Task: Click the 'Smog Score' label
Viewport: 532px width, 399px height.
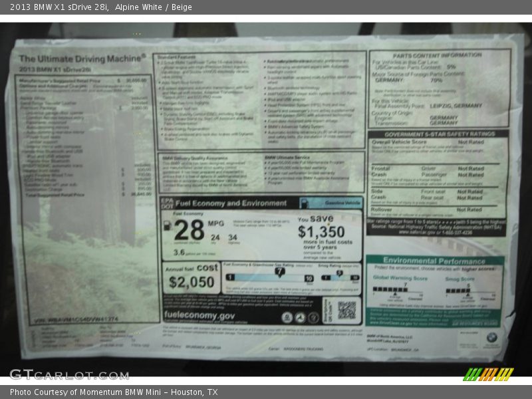Action: (460, 279)
